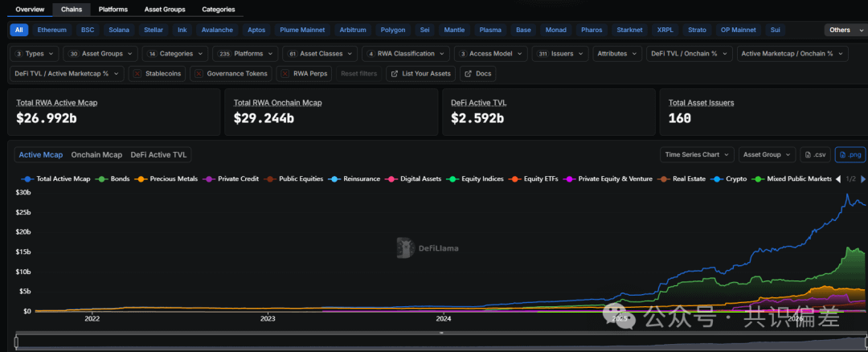Expand the Access Model dropdown
Viewport: 868px width, 352px height.
click(491, 54)
